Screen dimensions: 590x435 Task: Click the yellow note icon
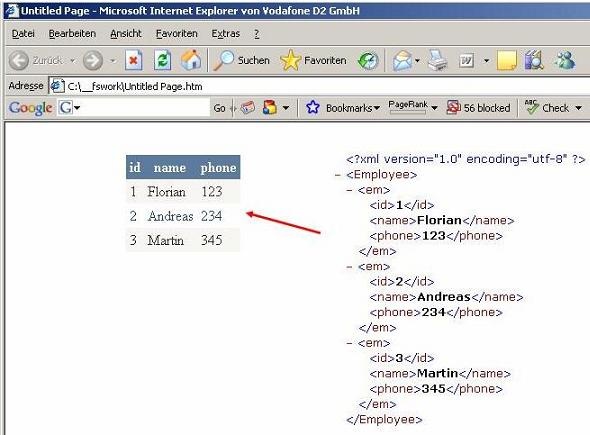pyautogui.click(x=506, y=61)
